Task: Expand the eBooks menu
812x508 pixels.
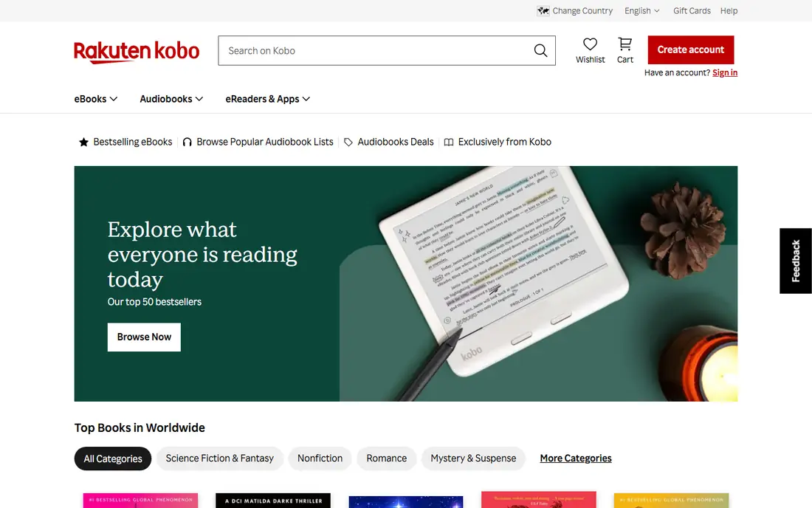Action: coord(96,99)
